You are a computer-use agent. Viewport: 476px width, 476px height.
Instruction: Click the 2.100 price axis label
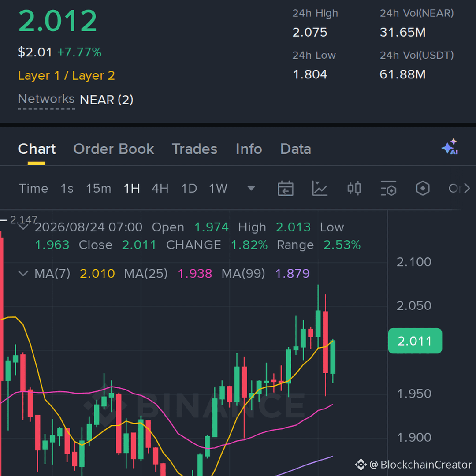point(414,262)
